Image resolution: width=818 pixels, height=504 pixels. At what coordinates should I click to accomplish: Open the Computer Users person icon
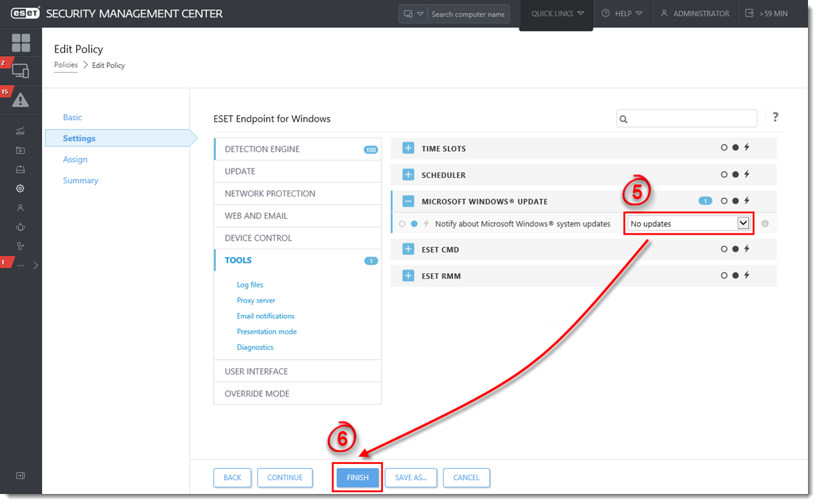(x=20, y=208)
